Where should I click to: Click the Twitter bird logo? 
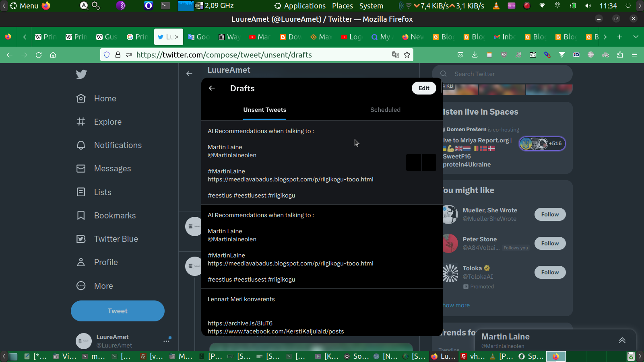point(81,74)
